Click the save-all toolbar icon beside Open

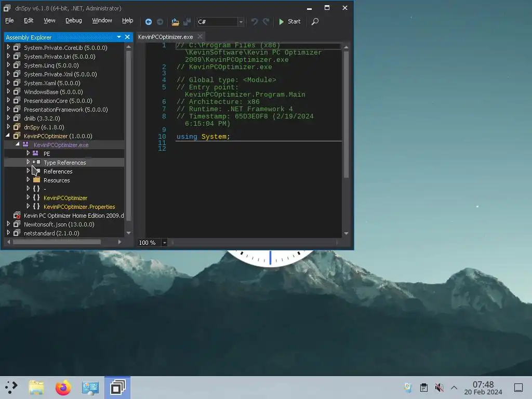pos(187,22)
